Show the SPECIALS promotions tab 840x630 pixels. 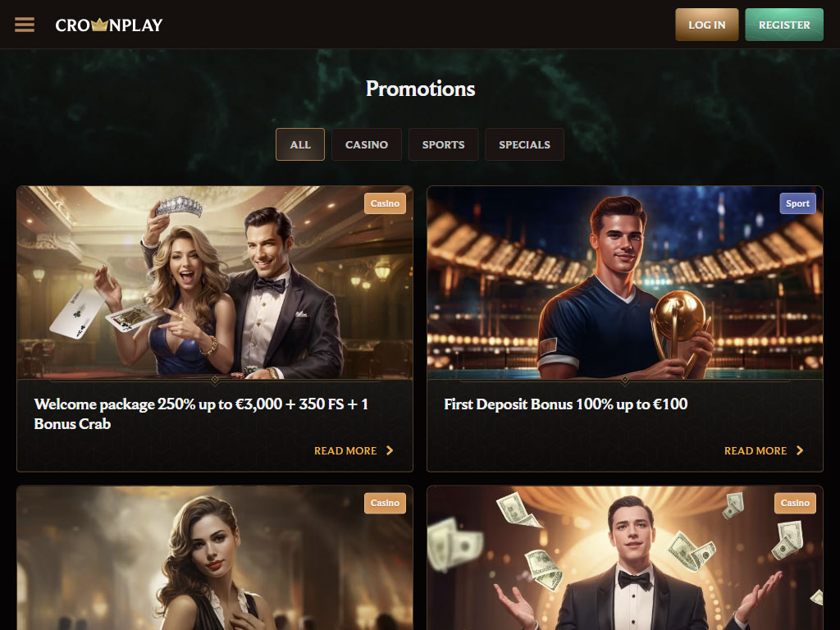coord(524,144)
